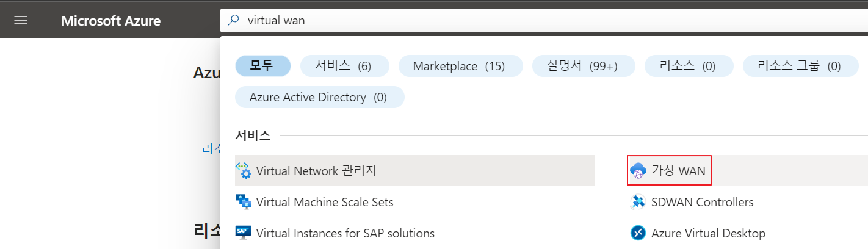Filter results by 설명서 (99+)

tap(584, 66)
